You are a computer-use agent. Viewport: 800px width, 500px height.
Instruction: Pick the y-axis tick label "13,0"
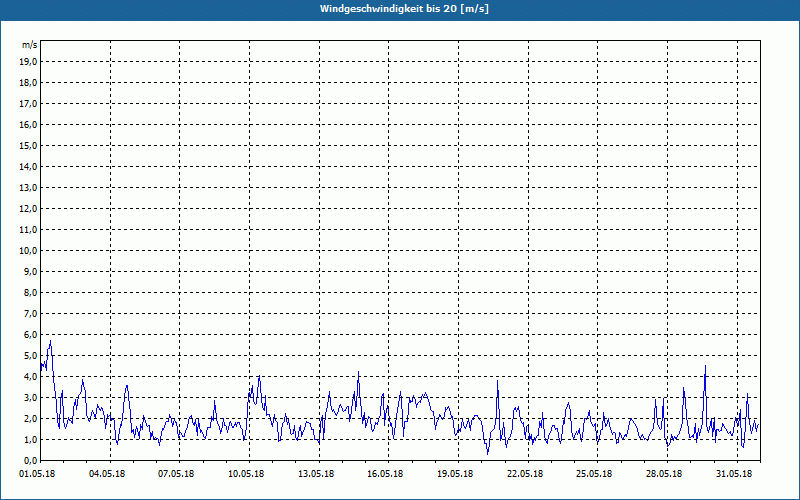coord(28,188)
